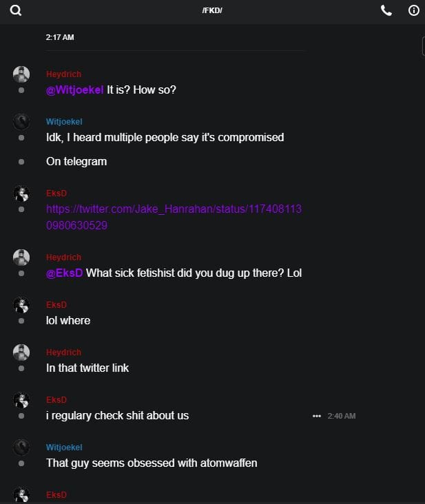The image size is (425, 504).
Task: Click the status dot beside 'On telegram'
Action: (21, 162)
